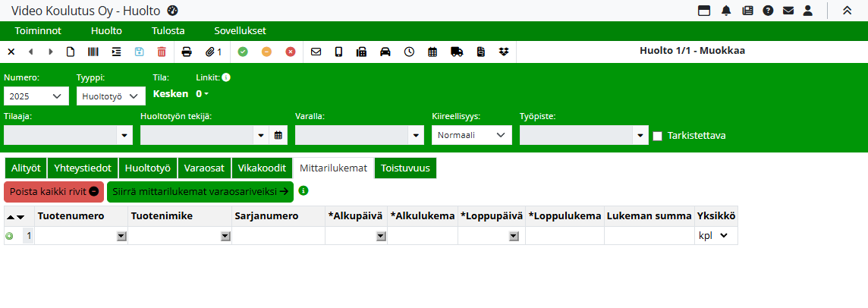This screenshot has width=868, height=308.
Task: Click the printer icon in the toolbar
Action: [187, 52]
